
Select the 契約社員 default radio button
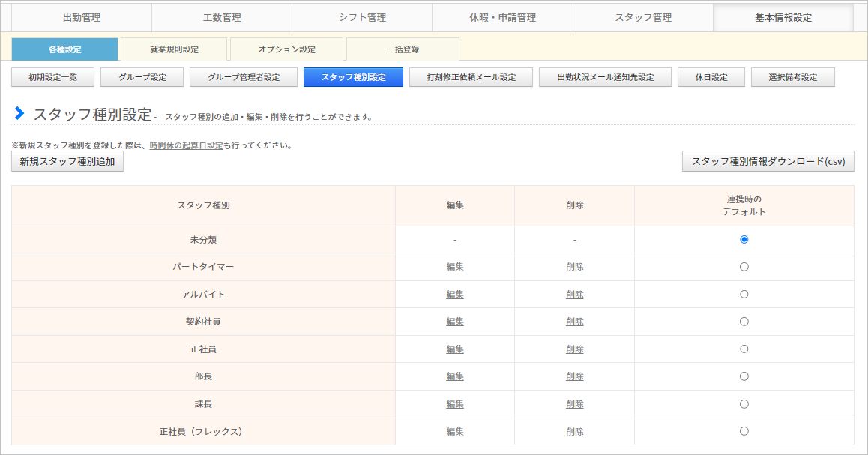point(744,322)
